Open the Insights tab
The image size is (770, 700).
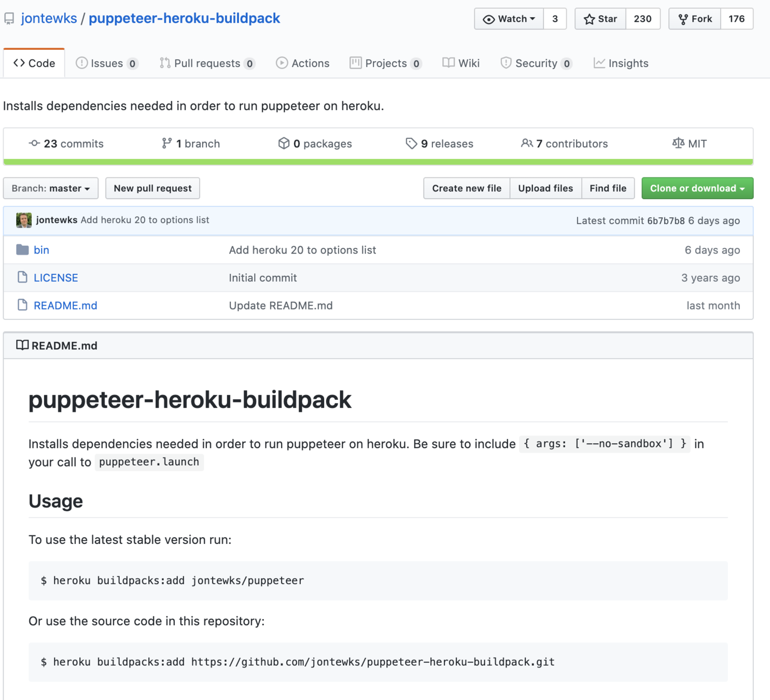click(621, 63)
